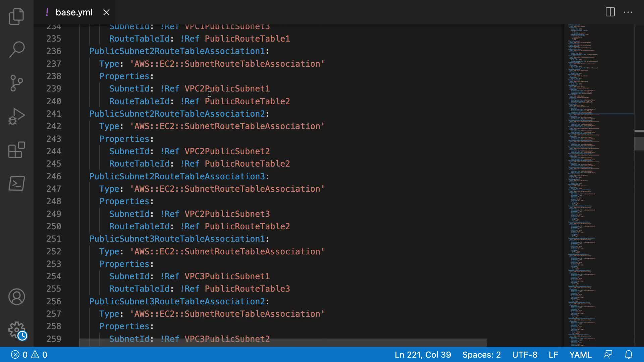Select the base.yml editor tab
Screen dimensions: 644x362
coord(74,12)
